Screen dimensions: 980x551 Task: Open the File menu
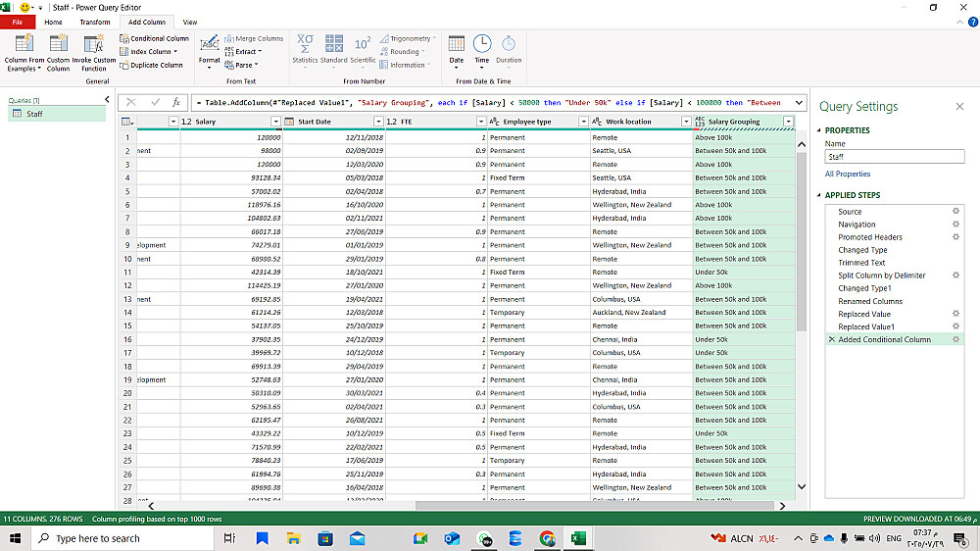point(18,22)
